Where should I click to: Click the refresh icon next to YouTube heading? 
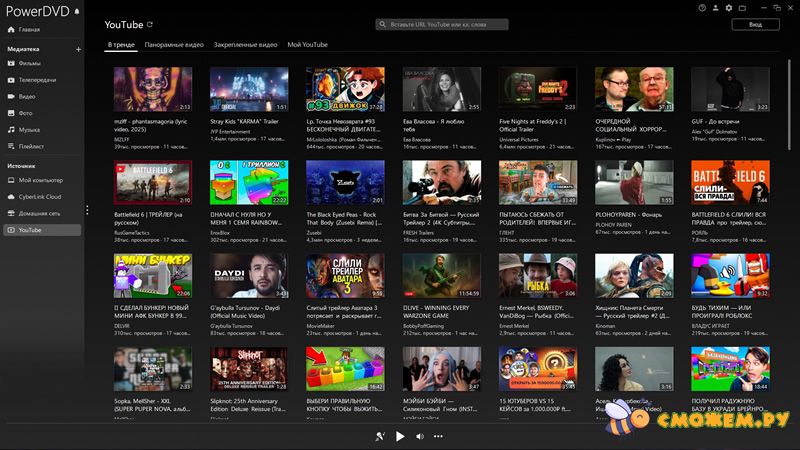point(150,24)
